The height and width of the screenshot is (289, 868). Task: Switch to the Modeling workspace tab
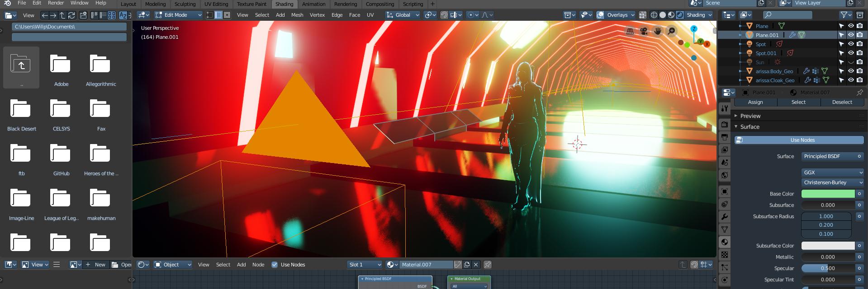tap(155, 4)
